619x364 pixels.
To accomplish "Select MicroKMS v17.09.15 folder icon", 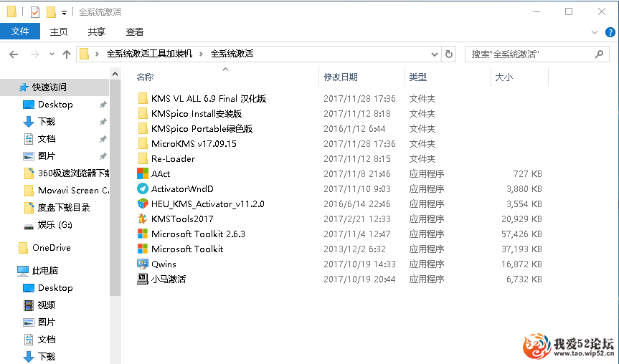I will point(143,143).
